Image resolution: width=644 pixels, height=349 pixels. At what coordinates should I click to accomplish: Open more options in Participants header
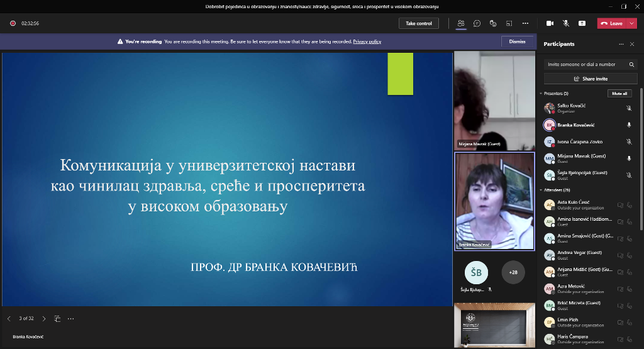(x=621, y=44)
